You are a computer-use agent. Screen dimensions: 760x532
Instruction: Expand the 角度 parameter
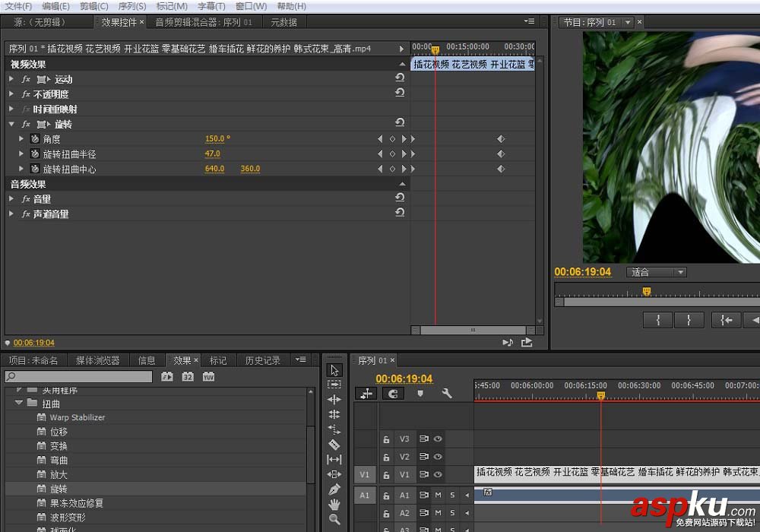21,138
